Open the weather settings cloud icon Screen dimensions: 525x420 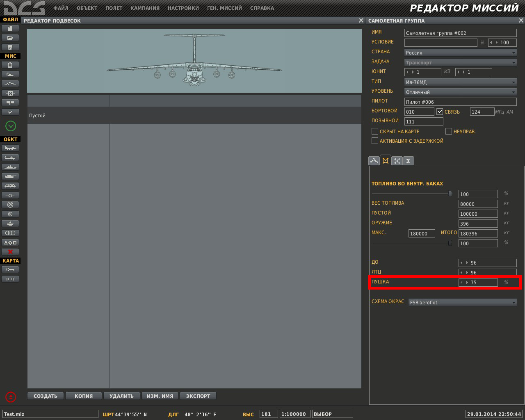pyautogui.click(x=10, y=74)
